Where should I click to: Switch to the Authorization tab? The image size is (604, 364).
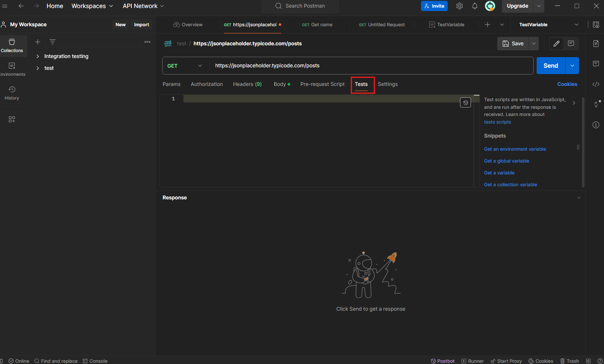[207, 84]
